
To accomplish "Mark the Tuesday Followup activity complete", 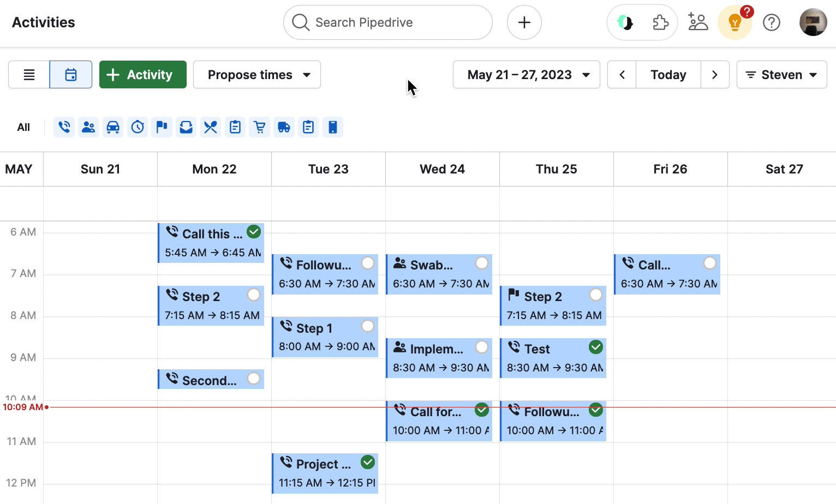I will pos(368,263).
